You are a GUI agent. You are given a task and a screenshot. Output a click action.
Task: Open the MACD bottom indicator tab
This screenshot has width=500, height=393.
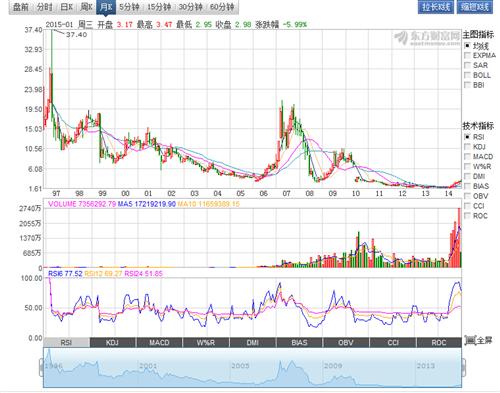159,343
